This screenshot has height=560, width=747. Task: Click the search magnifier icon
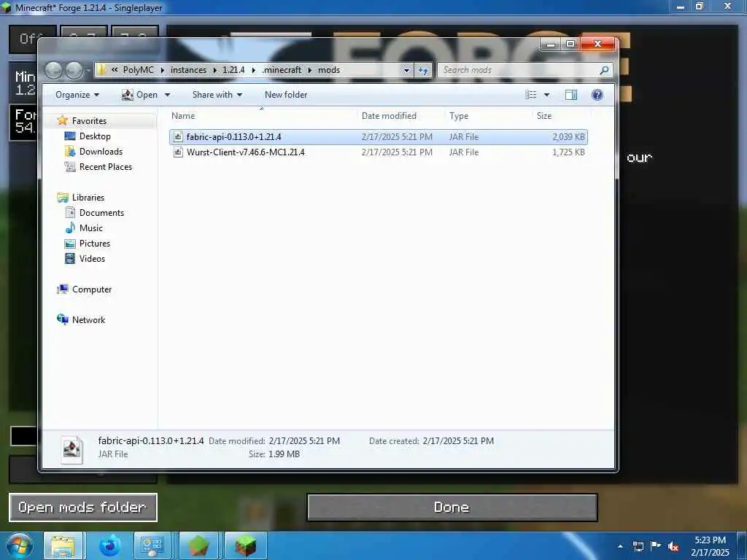(603, 70)
